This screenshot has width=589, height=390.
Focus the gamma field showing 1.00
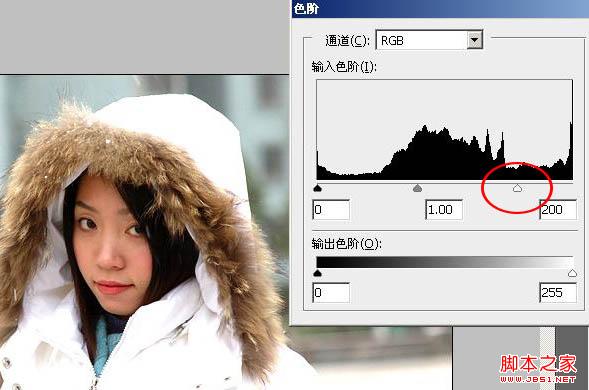[444, 210]
